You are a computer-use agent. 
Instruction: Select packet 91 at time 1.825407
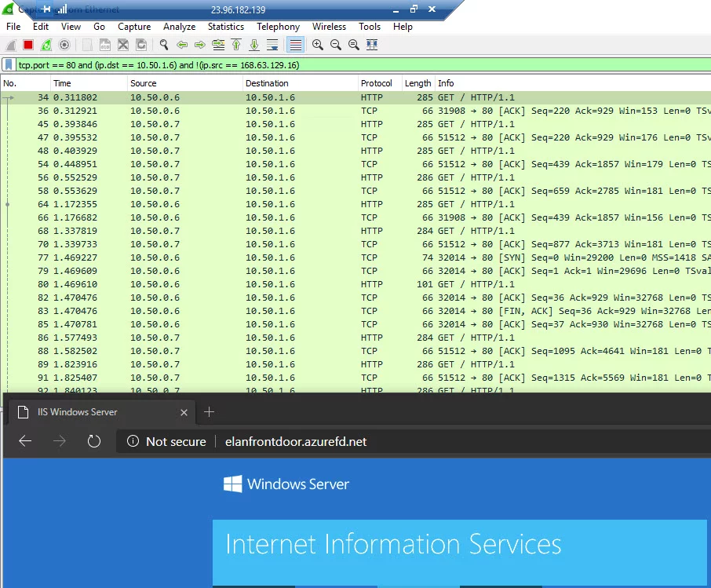355,378
